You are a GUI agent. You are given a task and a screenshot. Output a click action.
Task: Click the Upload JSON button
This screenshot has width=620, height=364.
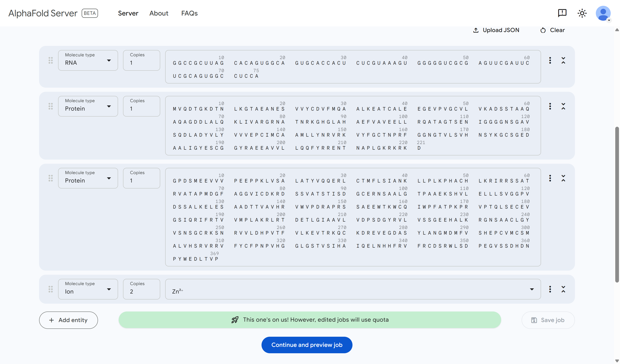(x=496, y=30)
